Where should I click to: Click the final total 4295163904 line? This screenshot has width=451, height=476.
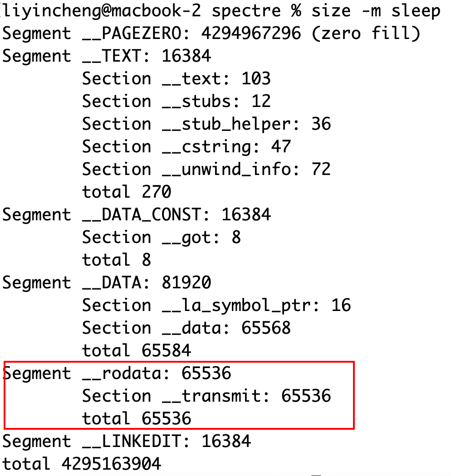82,464
